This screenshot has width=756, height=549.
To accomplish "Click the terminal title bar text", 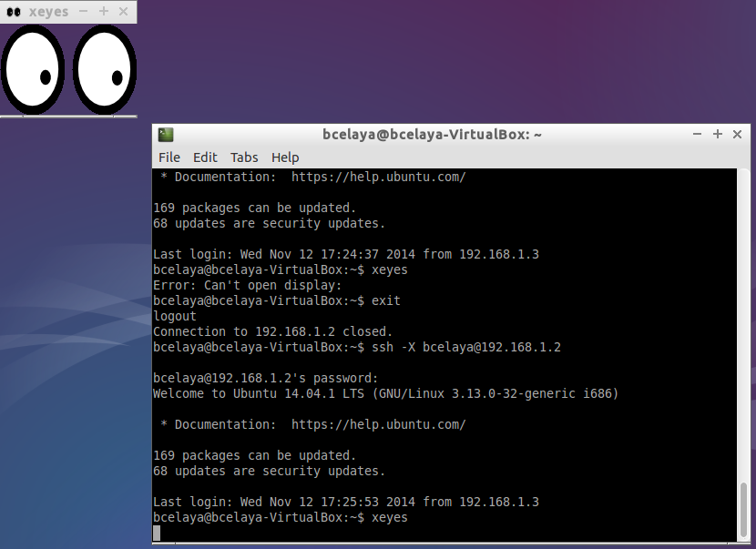I will [x=432, y=135].
